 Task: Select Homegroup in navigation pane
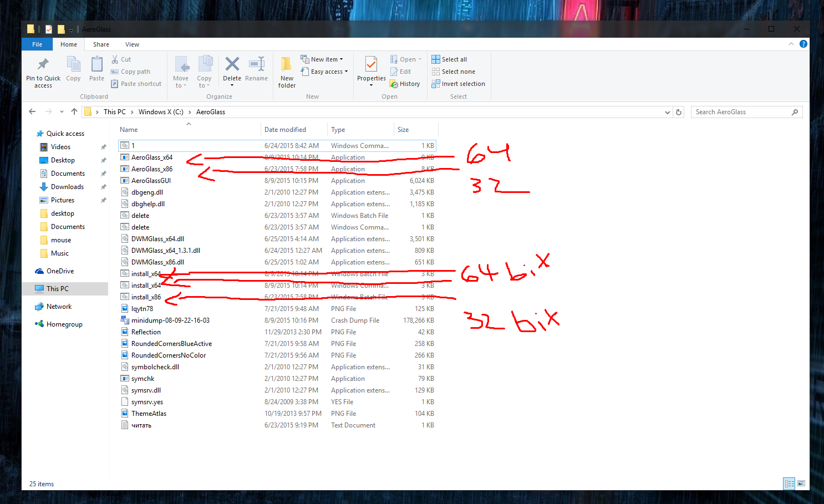pyautogui.click(x=64, y=324)
